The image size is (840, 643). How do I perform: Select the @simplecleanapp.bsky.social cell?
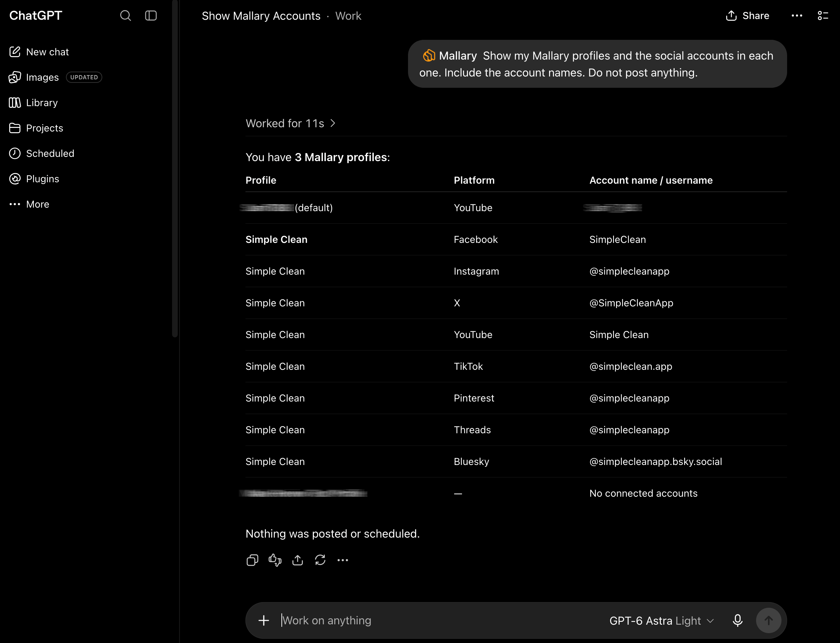(x=656, y=461)
